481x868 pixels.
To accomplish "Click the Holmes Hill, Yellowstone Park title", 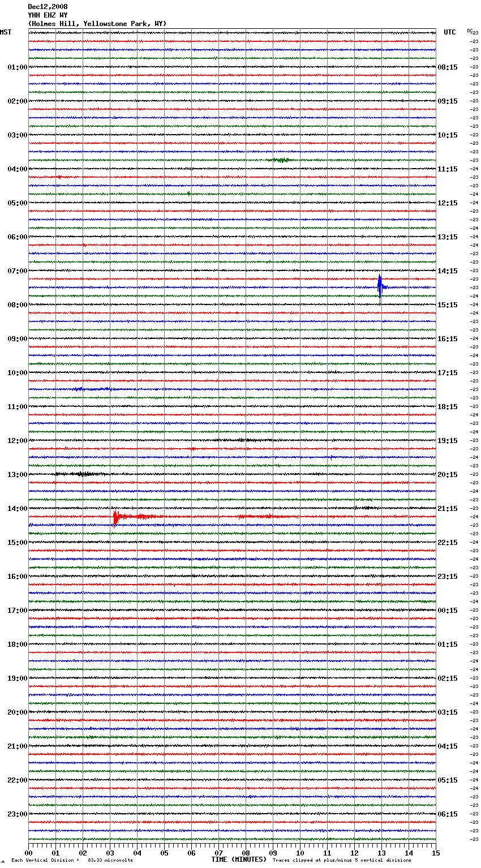I will 97,24.
